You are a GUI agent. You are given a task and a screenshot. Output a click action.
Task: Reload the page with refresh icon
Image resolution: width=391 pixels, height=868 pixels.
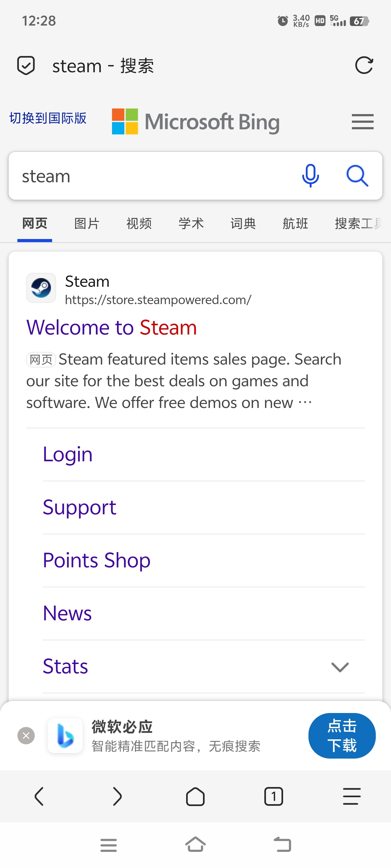364,65
